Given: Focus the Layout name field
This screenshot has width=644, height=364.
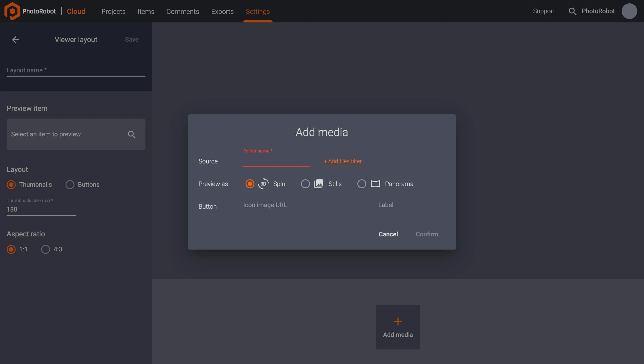Looking at the screenshot, I should (76, 70).
